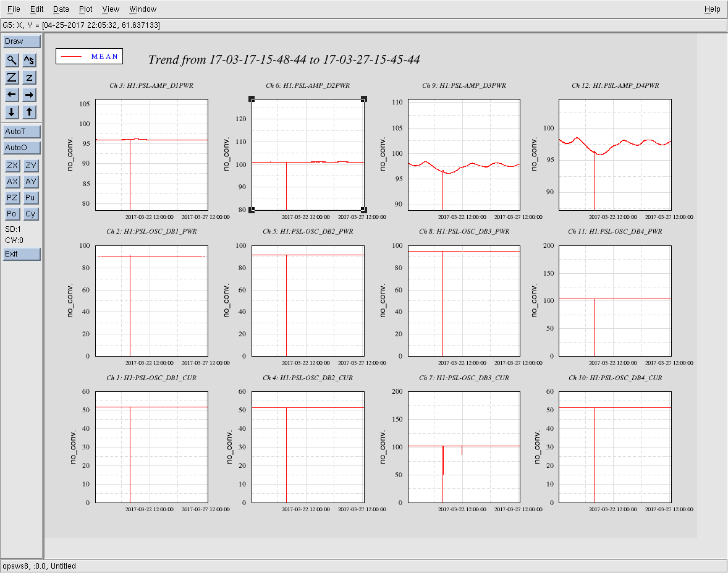This screenshot has width=728, height=573.
Task: Open the Edit menu
Action: pyautogui.click(x=36, y=9)
